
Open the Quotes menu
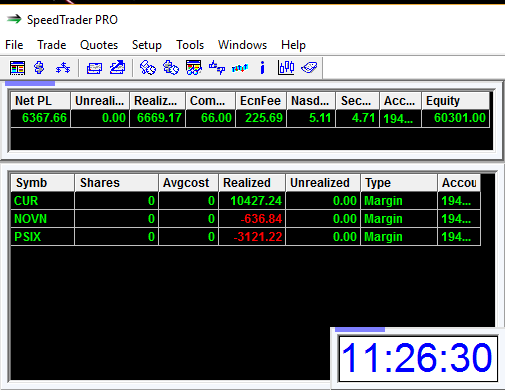tap(99, 45)
